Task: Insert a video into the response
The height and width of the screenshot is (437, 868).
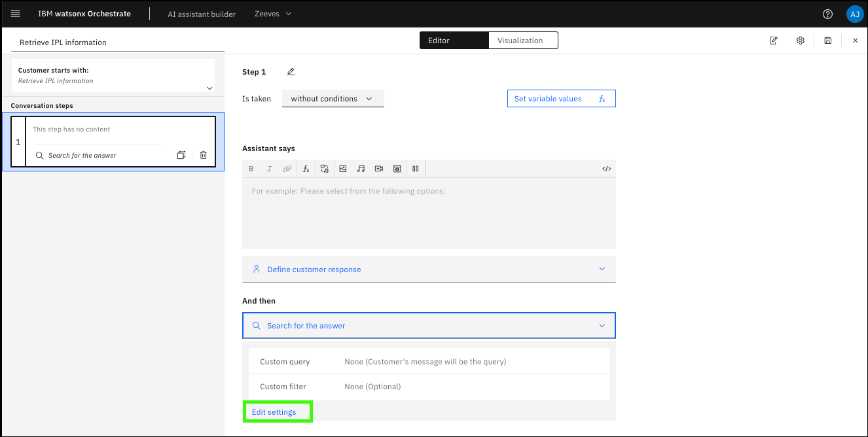Action: click(379, 169)
